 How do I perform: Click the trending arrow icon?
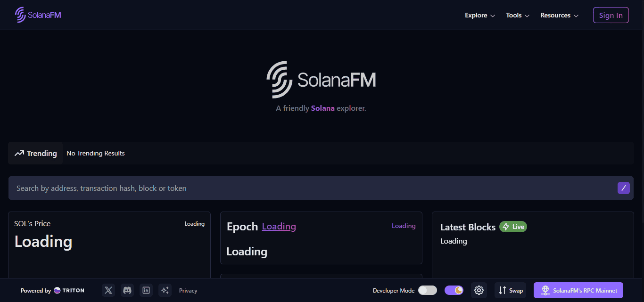point(19,153)
